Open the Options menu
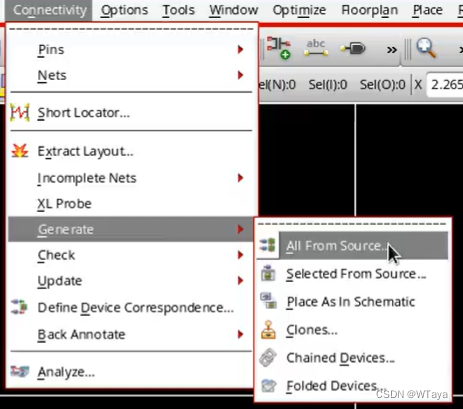463x409 pixels. tap(124, 10)
